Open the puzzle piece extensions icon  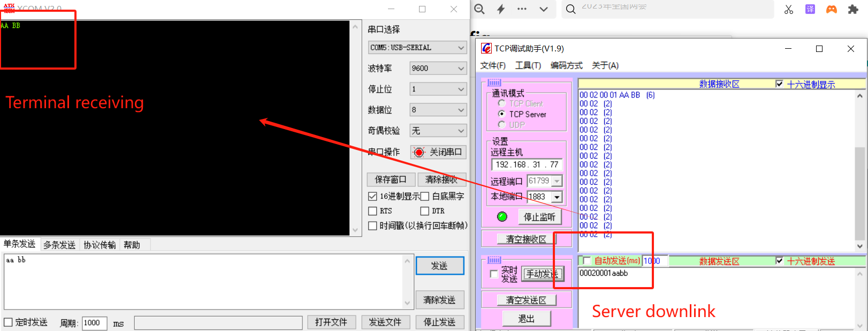pos(853,9)
